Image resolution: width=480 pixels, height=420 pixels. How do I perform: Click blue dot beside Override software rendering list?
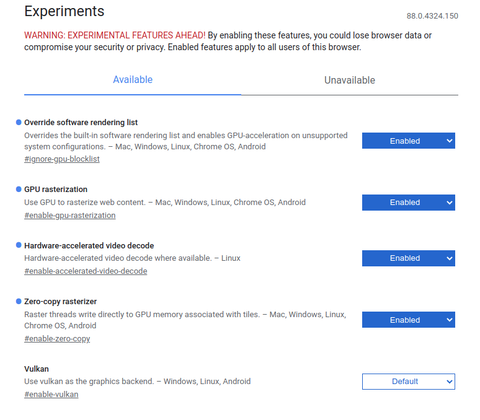(x=19, y=122)
